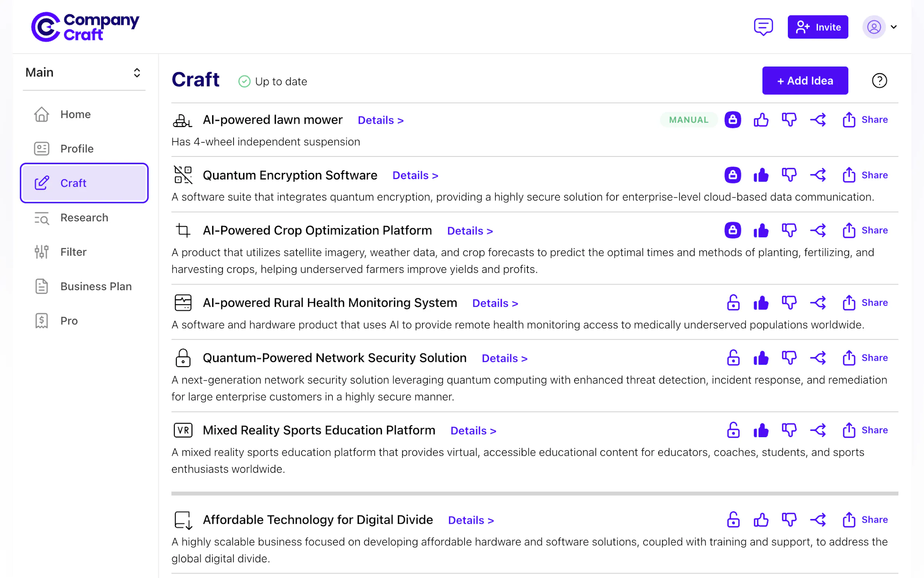Click the share arrow icon for Quantum Encryption Software

[x=848, y=175]
